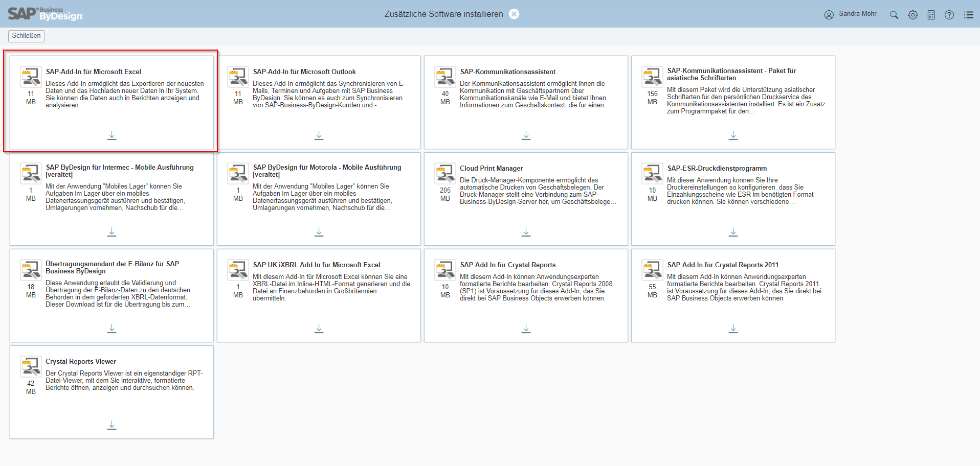Click title SAP-Add-In für Microsoft Outlook

tap(304, 72)
